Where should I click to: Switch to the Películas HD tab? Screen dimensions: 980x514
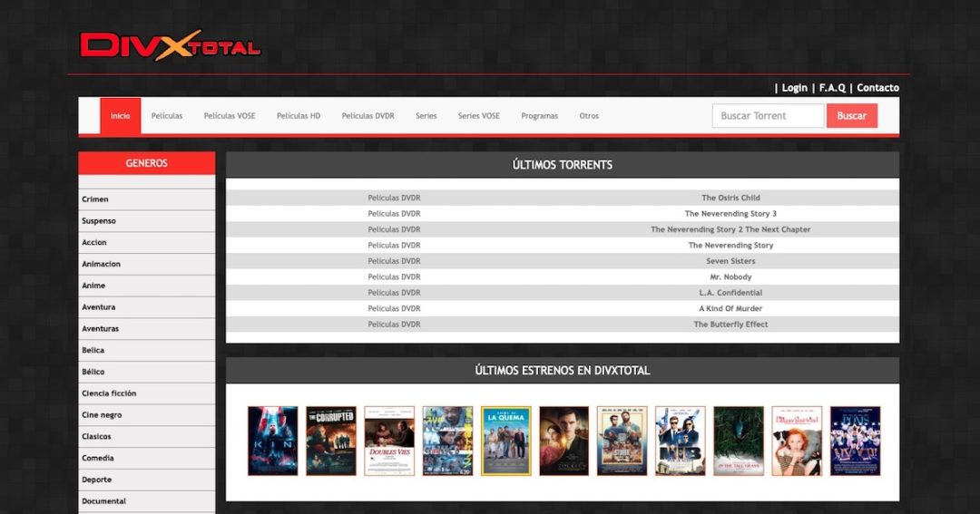299,116
